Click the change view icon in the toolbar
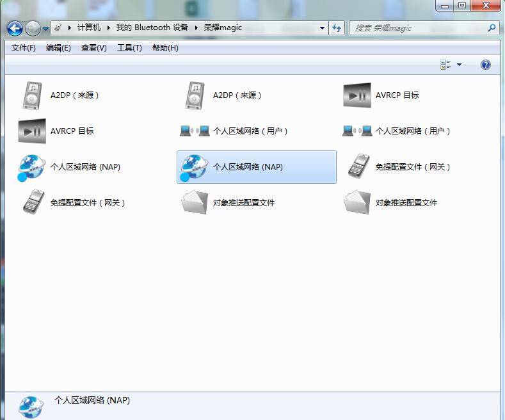Viewport: 505px width, 420px height. (445, 65)
